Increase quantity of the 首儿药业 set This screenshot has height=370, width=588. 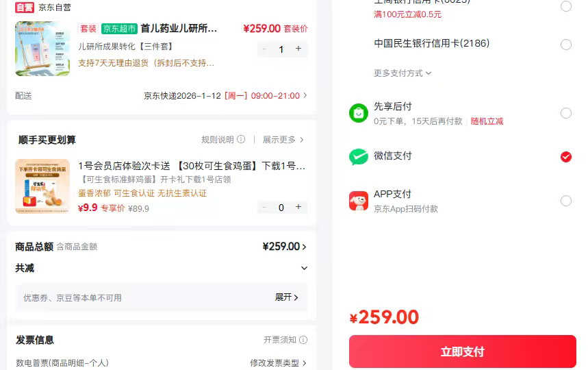click(298, 49)
